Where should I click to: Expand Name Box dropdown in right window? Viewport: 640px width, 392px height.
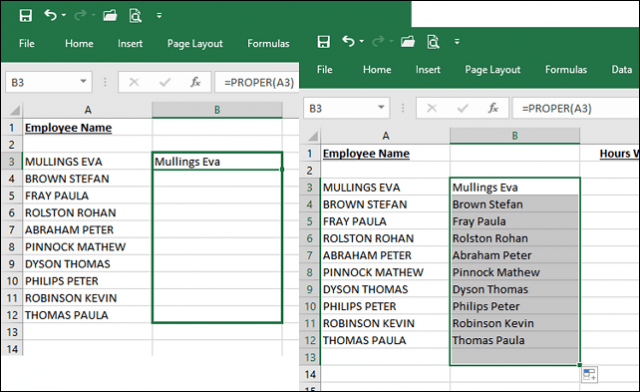[x=381, y=107]
